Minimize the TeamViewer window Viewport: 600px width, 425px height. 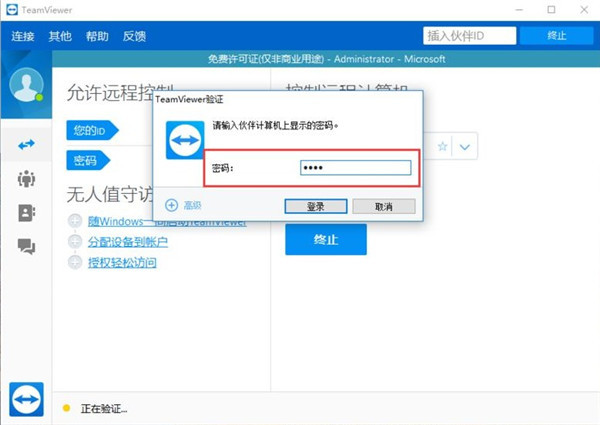(519, 10)
